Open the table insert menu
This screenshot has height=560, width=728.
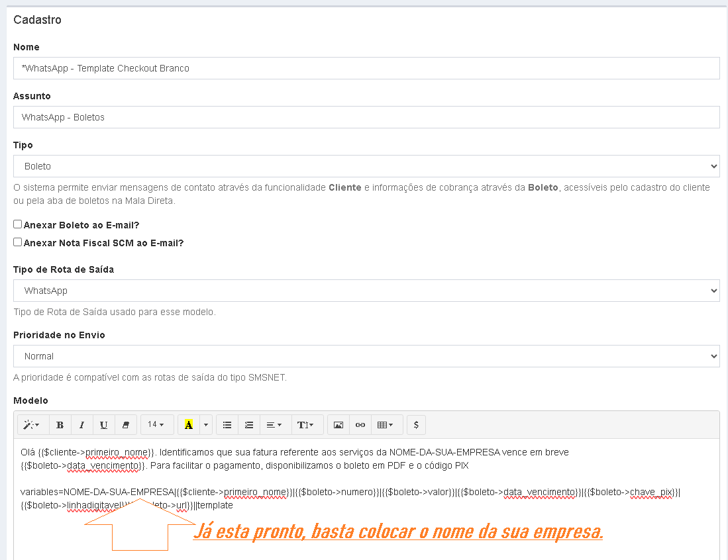[385, 425]
